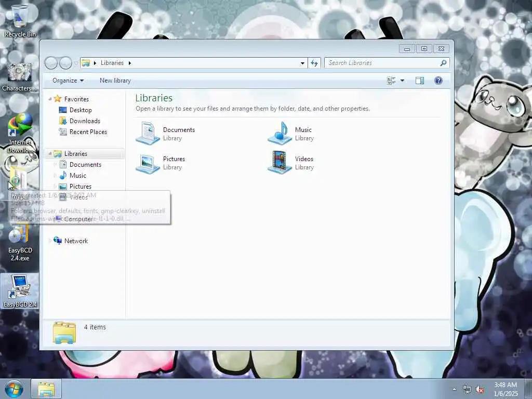Expand Network tree arrow
The width and height of the screenshot is (532, 399).
(x=50, y=241)
